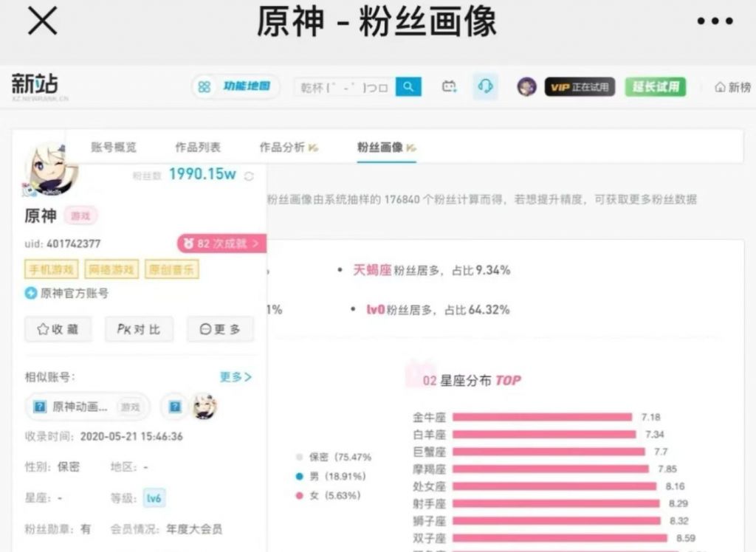The width and height of the screenshot is (756, 552).
Task: Click the green 延长试用 button
Action: coord(655,86)
